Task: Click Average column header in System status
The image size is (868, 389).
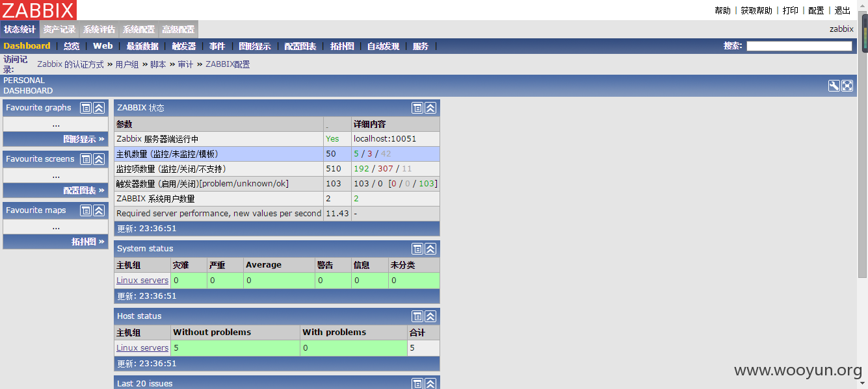Action: pyautogui.click(x=263, y=265)
